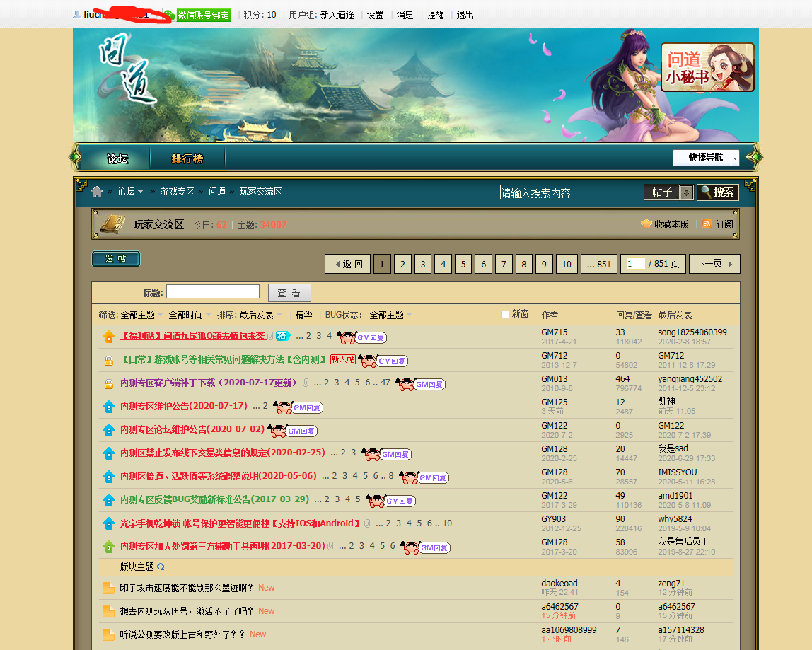This screenshot has height=650, width=812.
Task: Click the folder icon beside 印子攻击速度 thread
Action: [109, 588]
